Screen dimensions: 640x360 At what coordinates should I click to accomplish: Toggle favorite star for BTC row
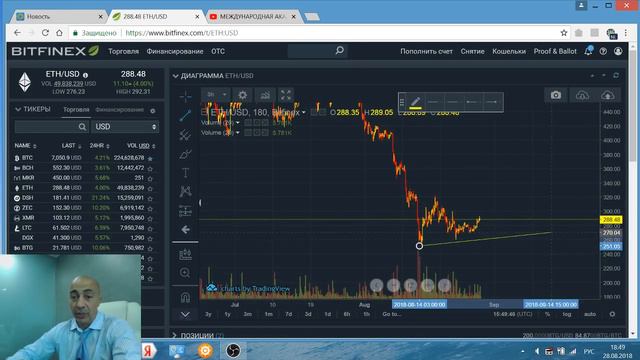[x=150, y=158]
